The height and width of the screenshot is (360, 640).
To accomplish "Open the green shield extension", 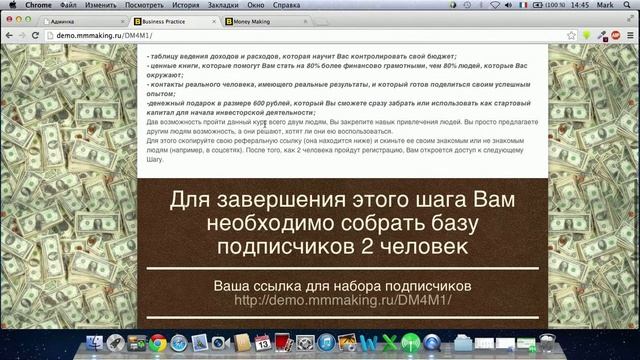I will pyautogui.click(x=587, y=36).
